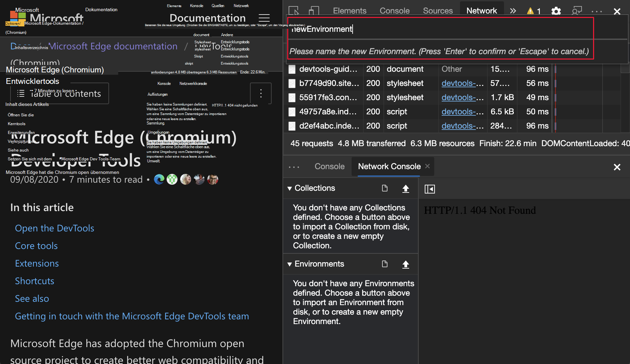Click the send feedback icon
This screenshot has width=630, height=364.
577,11
